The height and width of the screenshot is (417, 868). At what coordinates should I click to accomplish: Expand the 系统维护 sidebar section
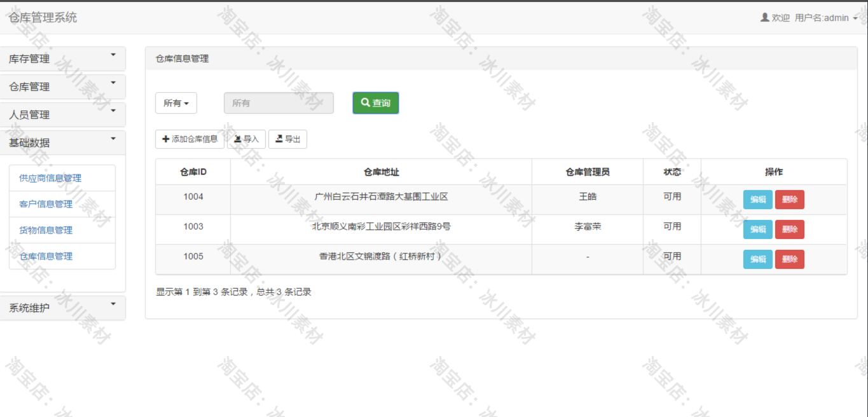[62, 308]
